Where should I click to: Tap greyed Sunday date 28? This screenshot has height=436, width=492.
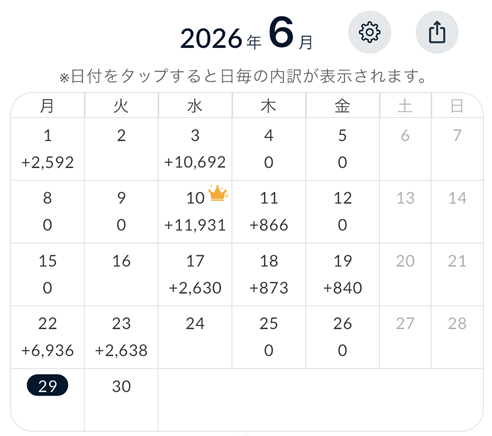point(457,337)
